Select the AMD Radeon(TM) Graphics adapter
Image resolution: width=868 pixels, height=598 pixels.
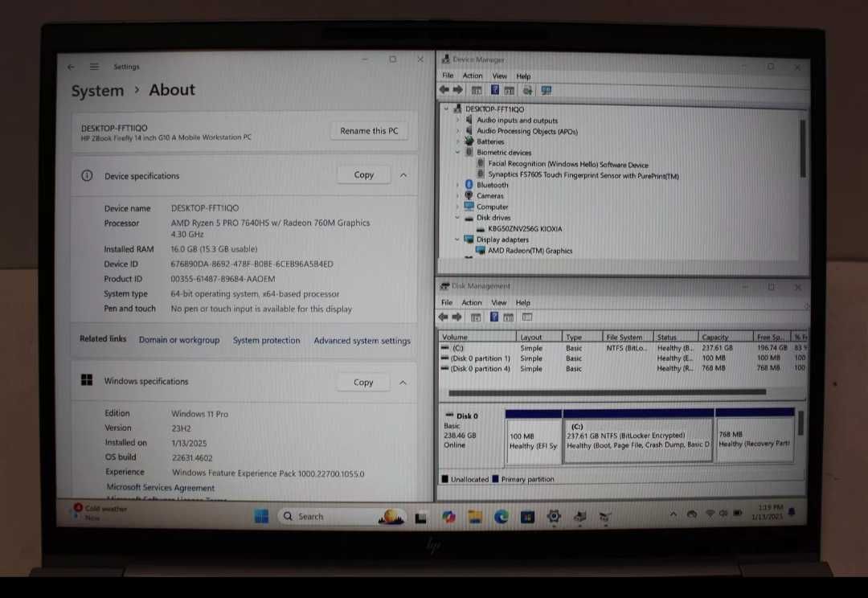coord(530,251)
